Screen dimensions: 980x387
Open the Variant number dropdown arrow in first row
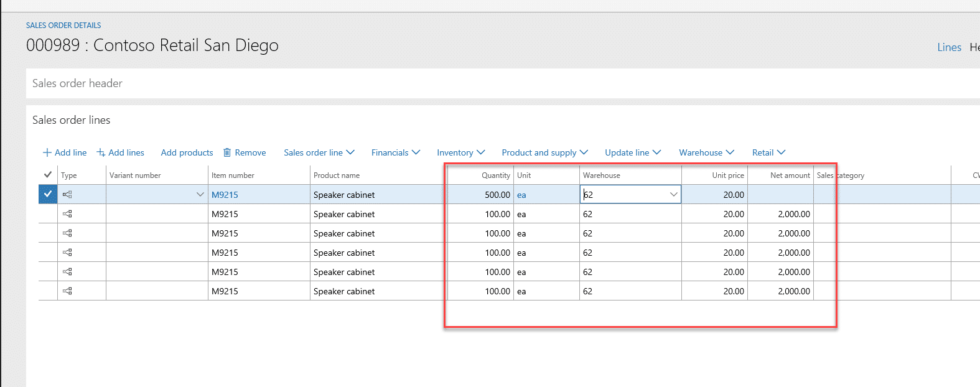(x=200, y=195)
